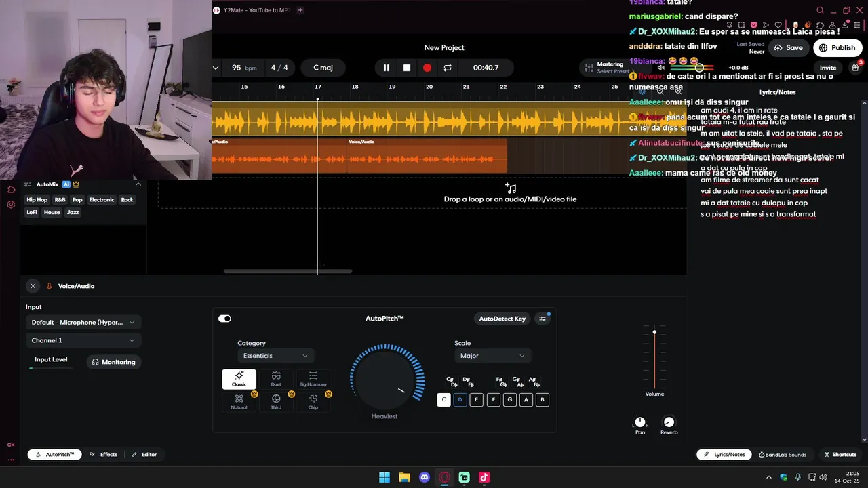
Task: Open Windows Start menu
Action: [x=384, y=477]
